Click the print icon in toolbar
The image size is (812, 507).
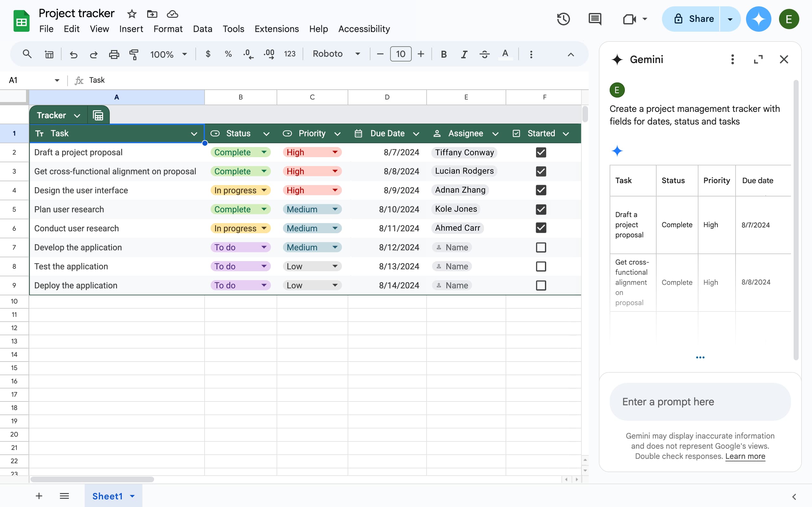(114, 54)
